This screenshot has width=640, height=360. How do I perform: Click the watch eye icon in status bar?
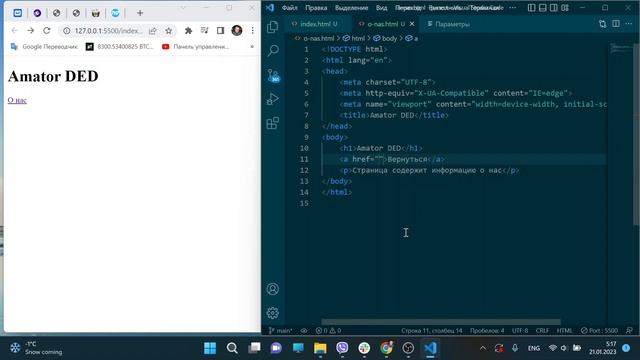coord(304,331)
